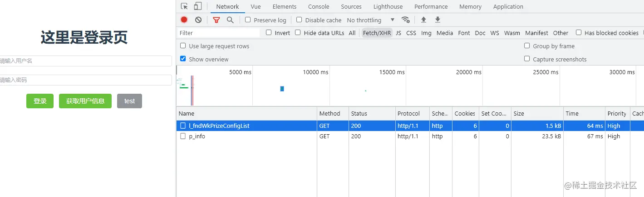
Task: Sort by the Size column header
Action: 537,113
